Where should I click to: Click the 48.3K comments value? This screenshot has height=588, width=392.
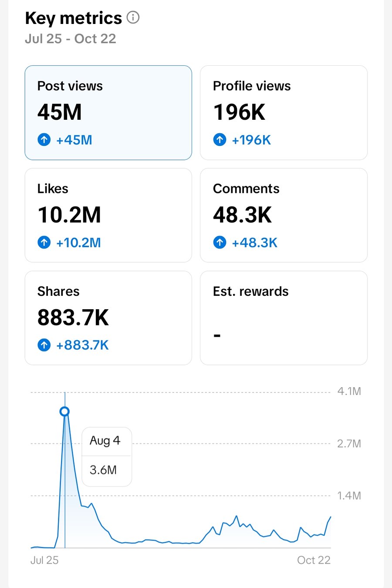coord(243,215)
